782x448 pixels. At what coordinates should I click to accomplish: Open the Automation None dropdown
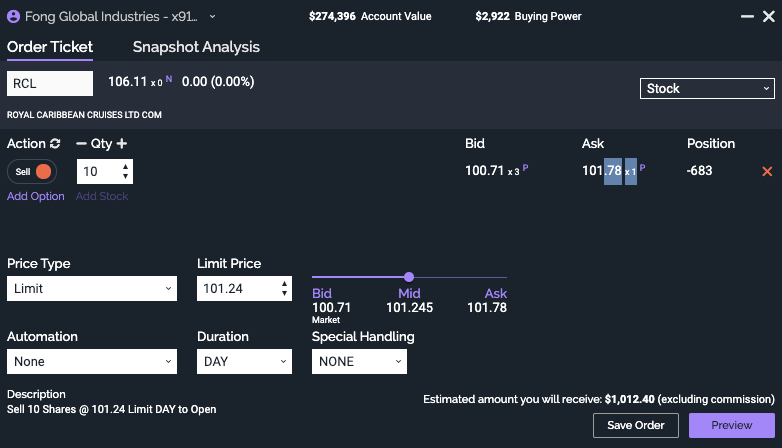click(x=92, y=361)
